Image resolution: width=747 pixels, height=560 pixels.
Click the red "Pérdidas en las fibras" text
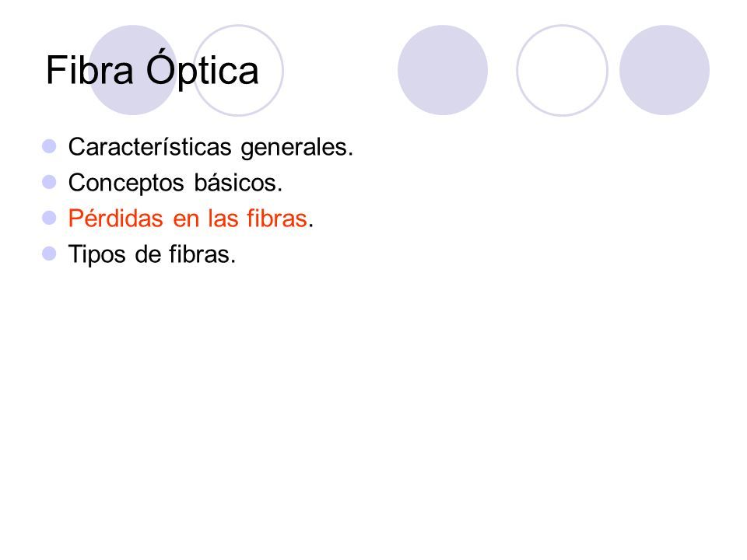coord(188,218)
